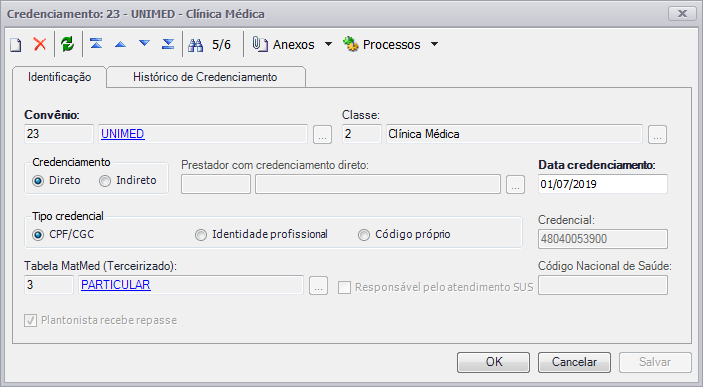
Task: Go to the next record arrow
Action: click(144, 43)
